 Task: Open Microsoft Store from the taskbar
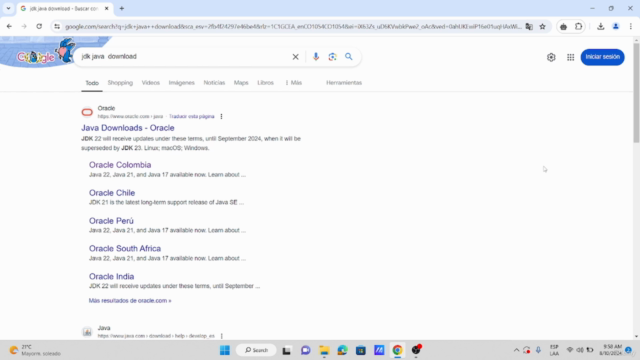tap(361, 350)
